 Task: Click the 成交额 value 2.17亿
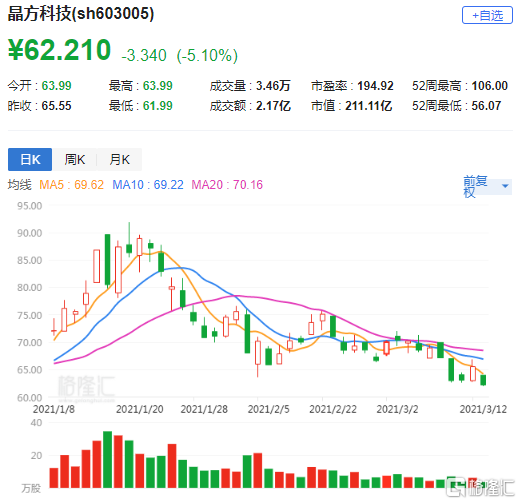click(273, 106)
